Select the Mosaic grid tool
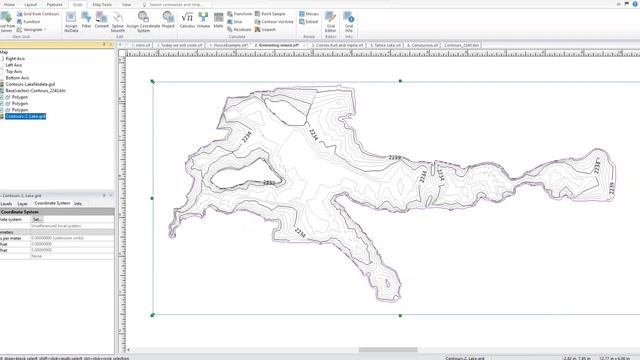The image size is (640, 360). pos(309,14)
